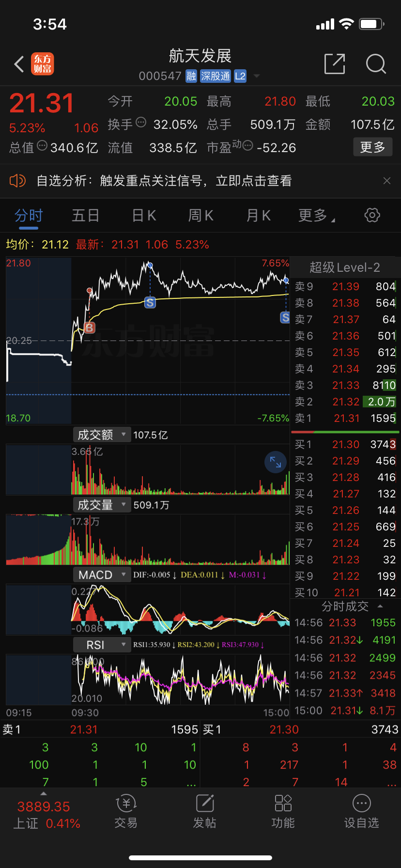Tap the buy/sell ratio bar
The height and width of the screenshot is (868, 401).
pos(345,432)
